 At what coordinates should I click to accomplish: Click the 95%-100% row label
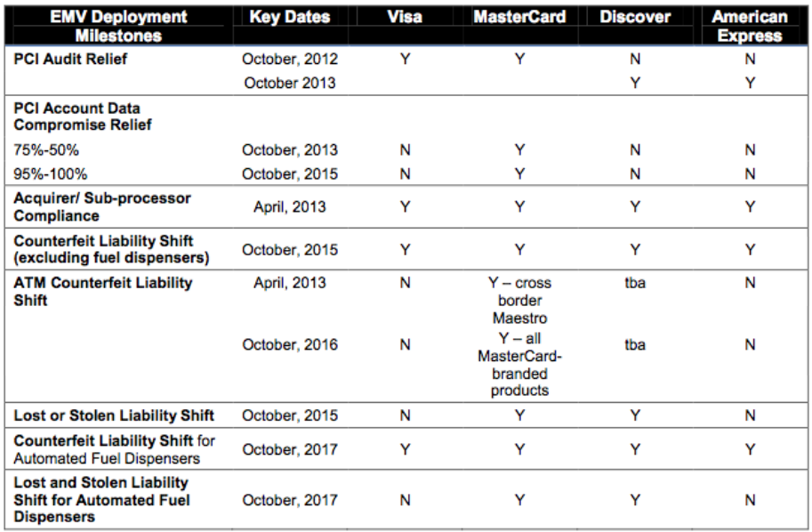tap(50, 174)
